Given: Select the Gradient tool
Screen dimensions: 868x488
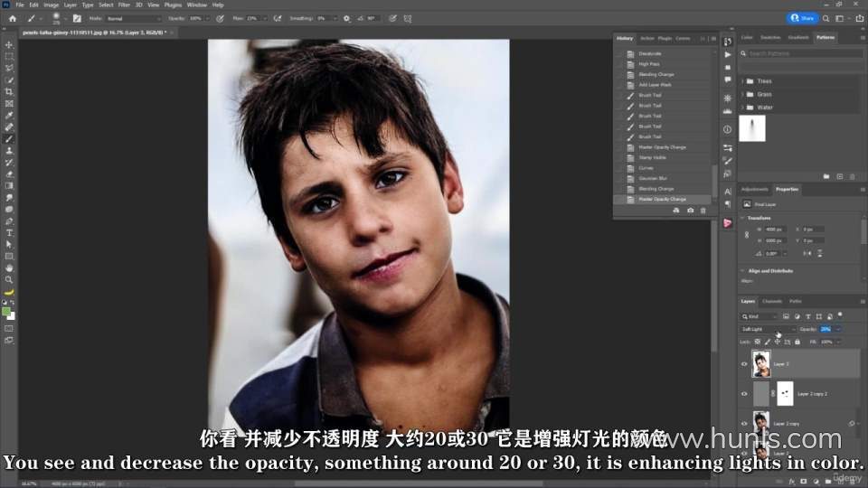Looking at the screenshot, I should pos(9,186).
